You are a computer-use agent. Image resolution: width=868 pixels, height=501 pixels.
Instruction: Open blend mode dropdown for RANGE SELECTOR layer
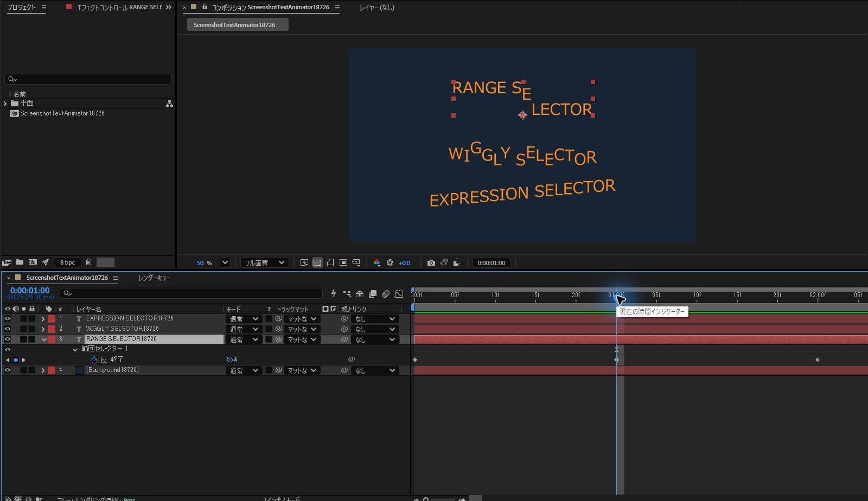[244, 340]
